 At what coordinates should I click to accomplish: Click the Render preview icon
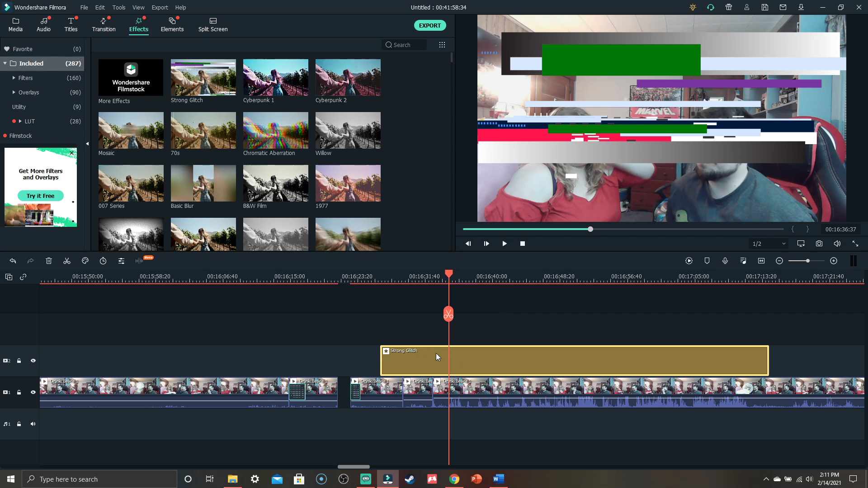tap(689, 261)
